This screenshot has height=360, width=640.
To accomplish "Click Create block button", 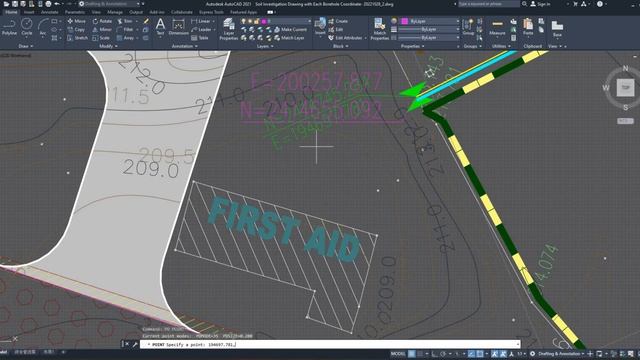I will tap(338, 21).
